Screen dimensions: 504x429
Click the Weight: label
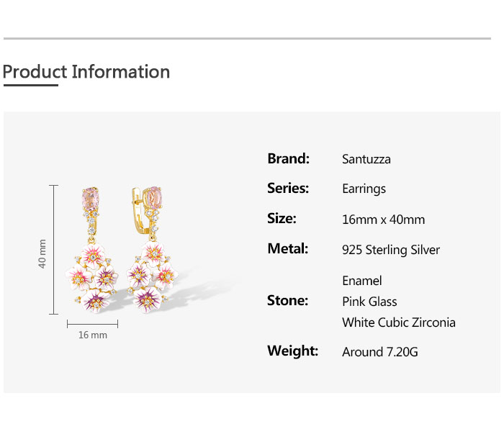click(x=293, y=351)
